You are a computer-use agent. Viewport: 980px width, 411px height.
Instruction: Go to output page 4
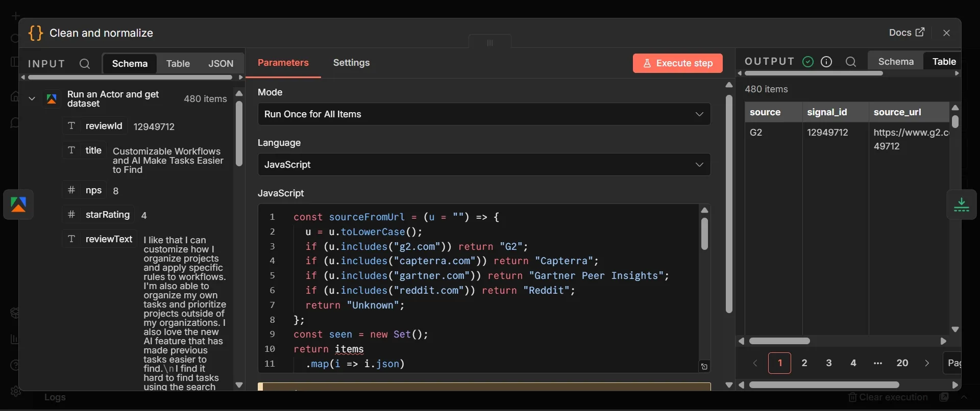tap(853, 363)
